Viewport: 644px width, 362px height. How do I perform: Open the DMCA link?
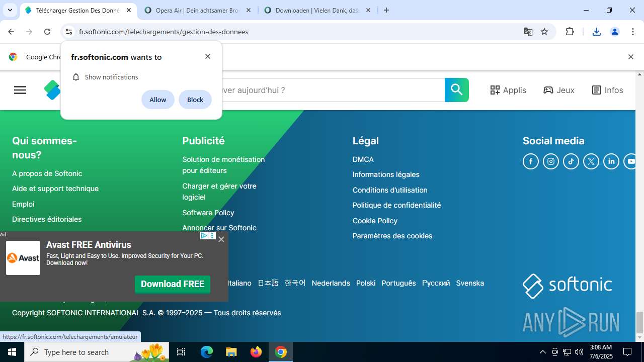[363, 159]
